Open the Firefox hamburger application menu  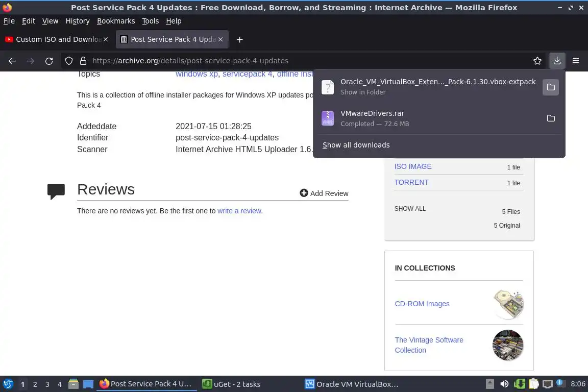pos(576,61)
